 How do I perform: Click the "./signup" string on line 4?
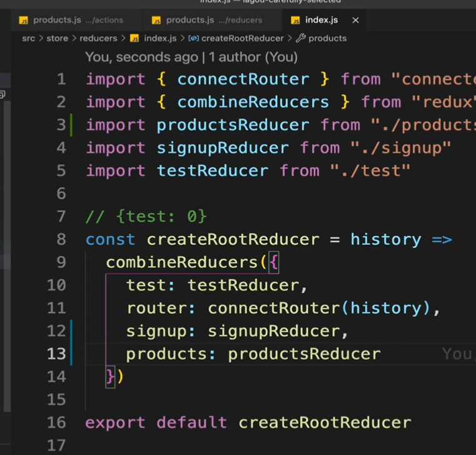(401, 148)
